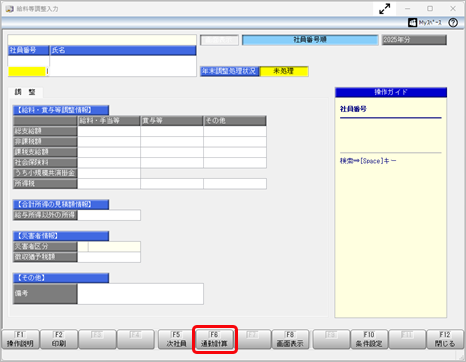This screenshot has width=466, height=362.
Task: Click the 非課税額 row label
Action: coord(45,141)
